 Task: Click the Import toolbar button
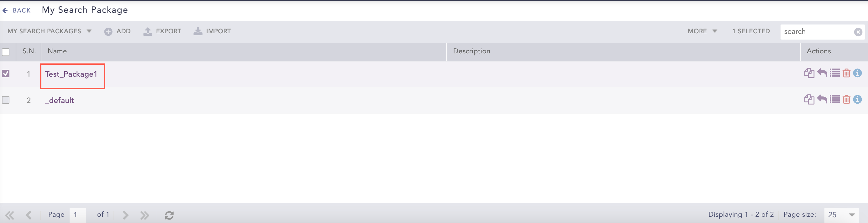pyautogui.click(x=212, y=31)
